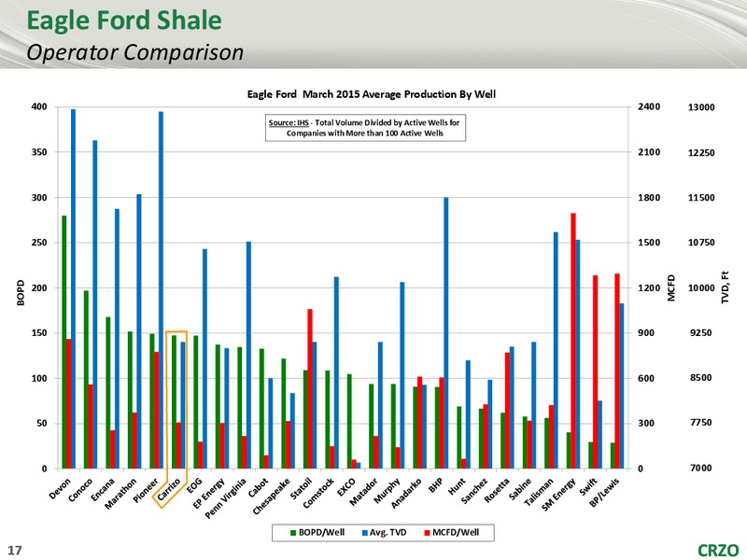Click the 'EXCO' axis label
Viewport: 747px width, 560px height.
point(346,486)
